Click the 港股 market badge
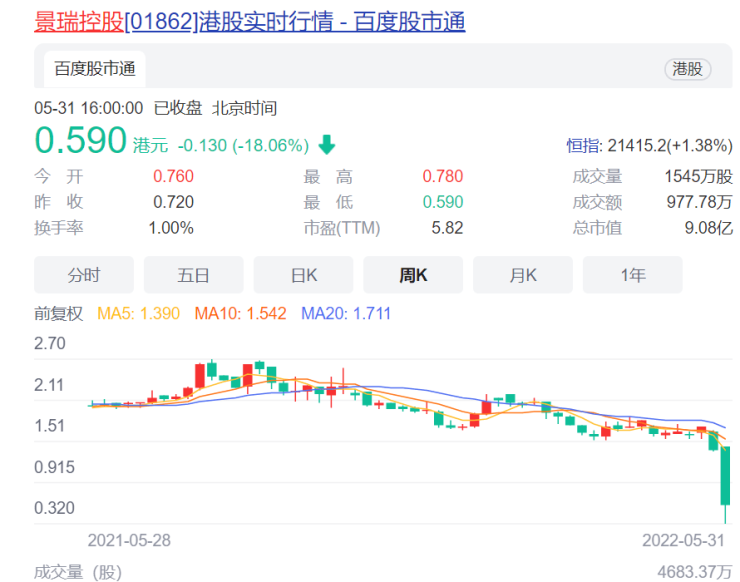Screen dimensions: 740x582 click(x=687, y=69)
